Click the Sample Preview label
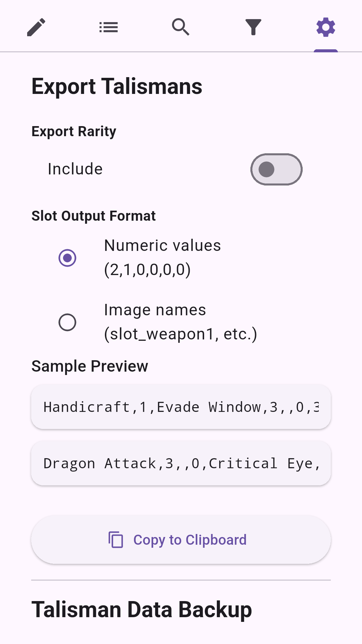 90,366
